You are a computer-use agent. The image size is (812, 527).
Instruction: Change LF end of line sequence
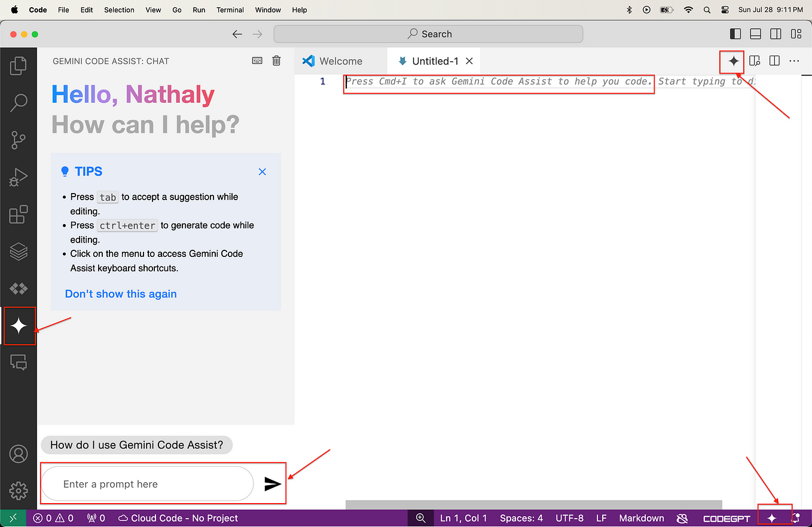(x=602, y=518)
